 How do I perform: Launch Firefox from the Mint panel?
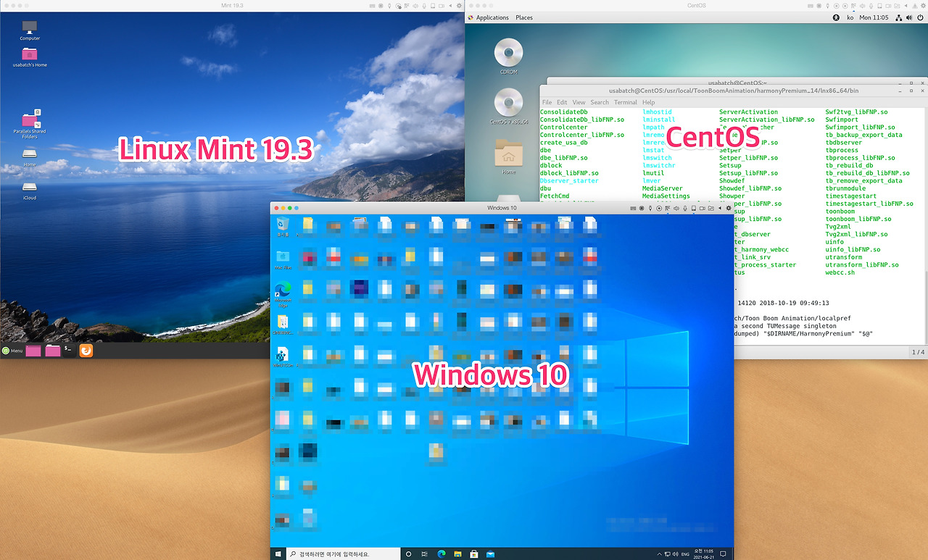coord(86,351)
